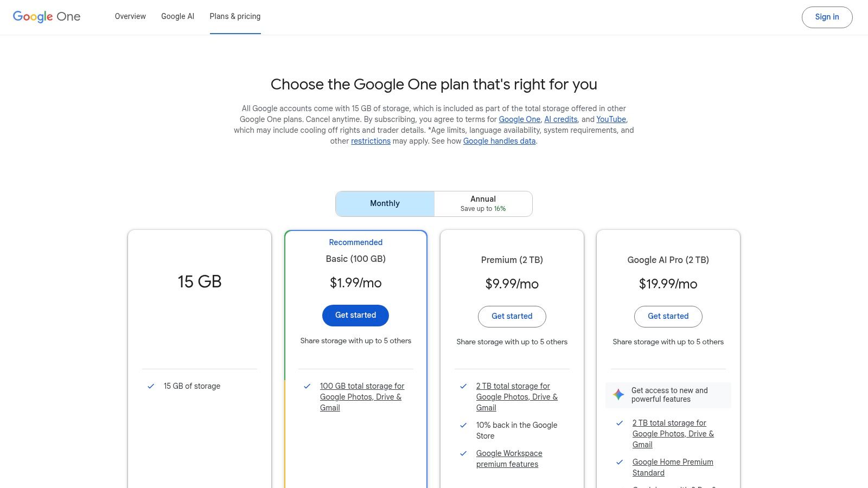Open the restrictions link
This screenshot has width=868, height=488.
(371, 141)
